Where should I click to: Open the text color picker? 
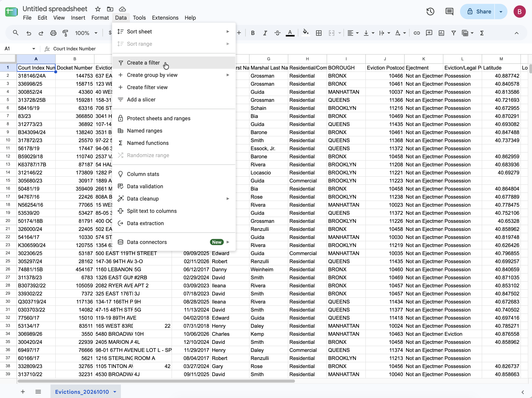[290, 33]
